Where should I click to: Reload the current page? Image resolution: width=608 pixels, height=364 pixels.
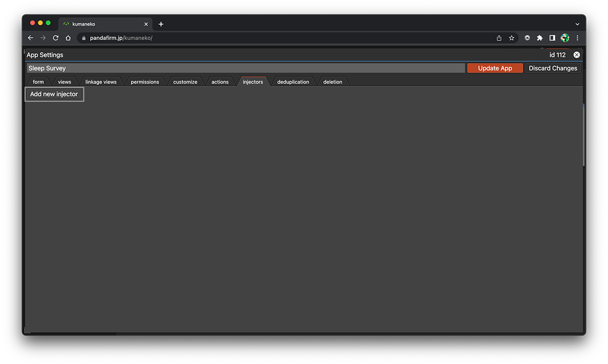pyautogui.click(x=55, y=38)
